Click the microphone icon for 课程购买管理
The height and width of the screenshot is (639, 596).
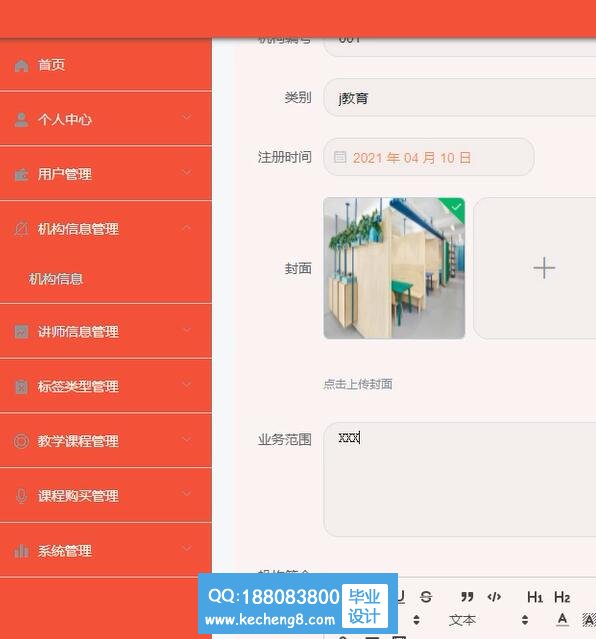pyautogui.click(x=21, y=496)
